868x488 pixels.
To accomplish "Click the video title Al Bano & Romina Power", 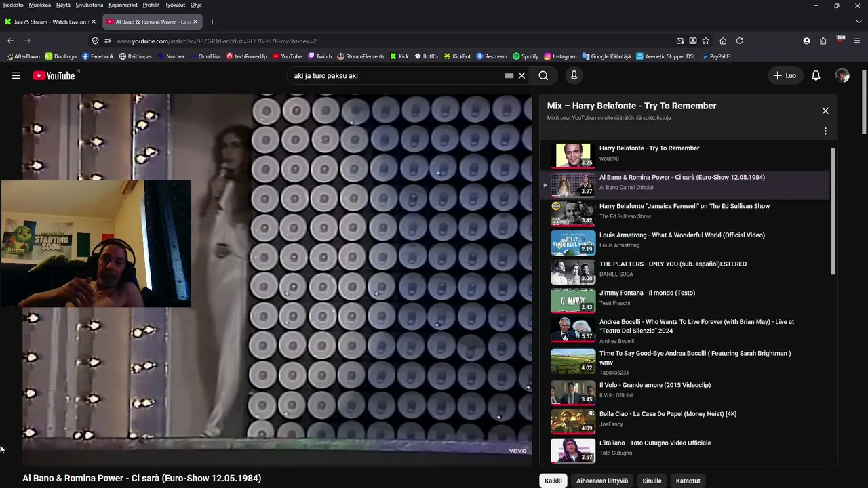I will (142, 478).
